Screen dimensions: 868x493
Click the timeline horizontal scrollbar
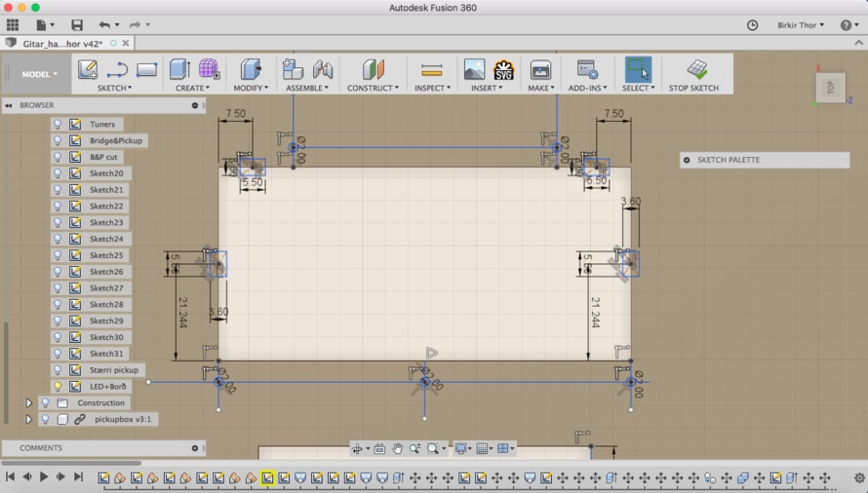coord(71,463)
